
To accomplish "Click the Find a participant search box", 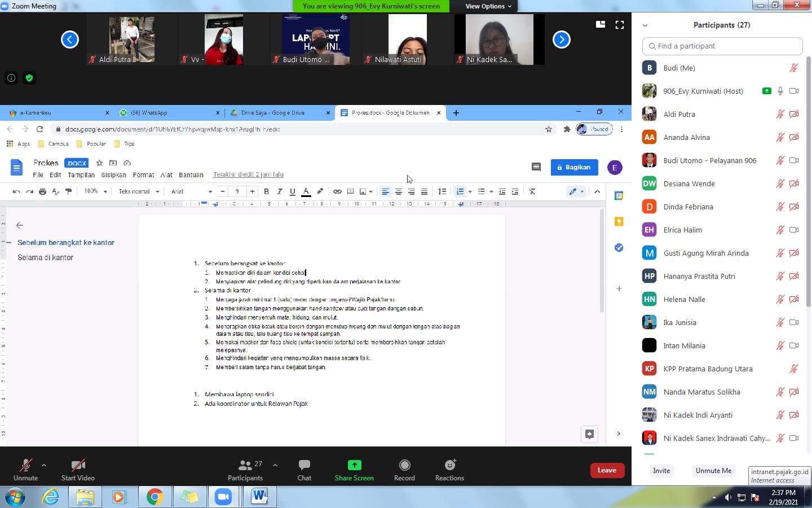I will [x=722, y=46].
